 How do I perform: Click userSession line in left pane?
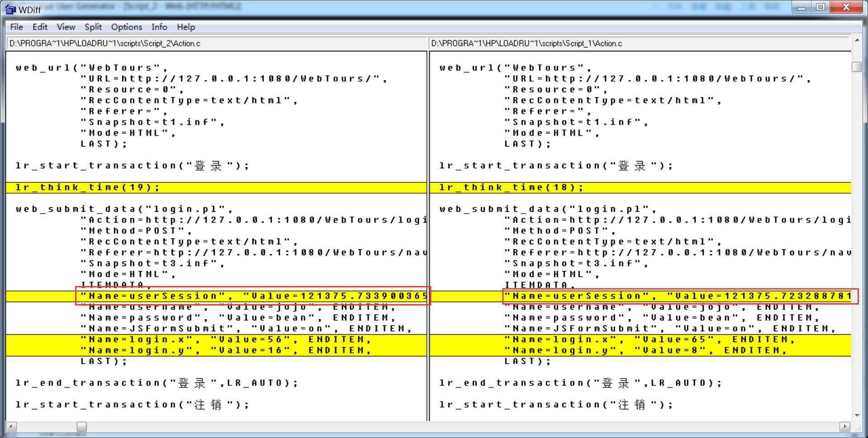253,296
